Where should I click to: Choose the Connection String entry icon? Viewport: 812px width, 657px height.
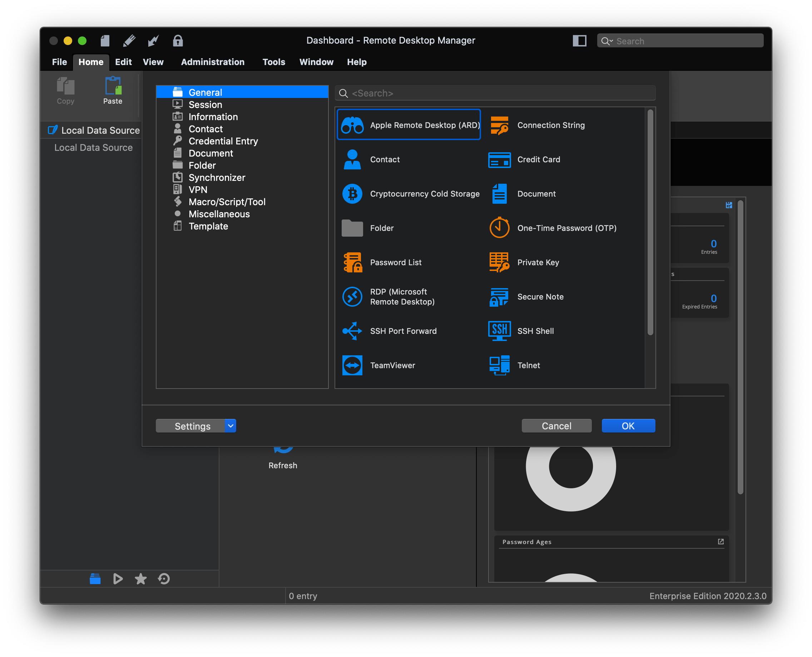[x=499, y=125]
